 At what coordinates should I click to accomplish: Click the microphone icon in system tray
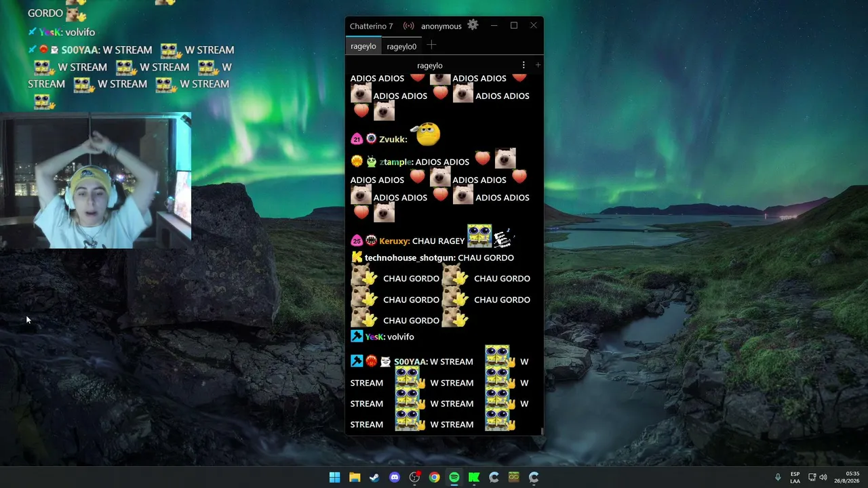point(778,477)
